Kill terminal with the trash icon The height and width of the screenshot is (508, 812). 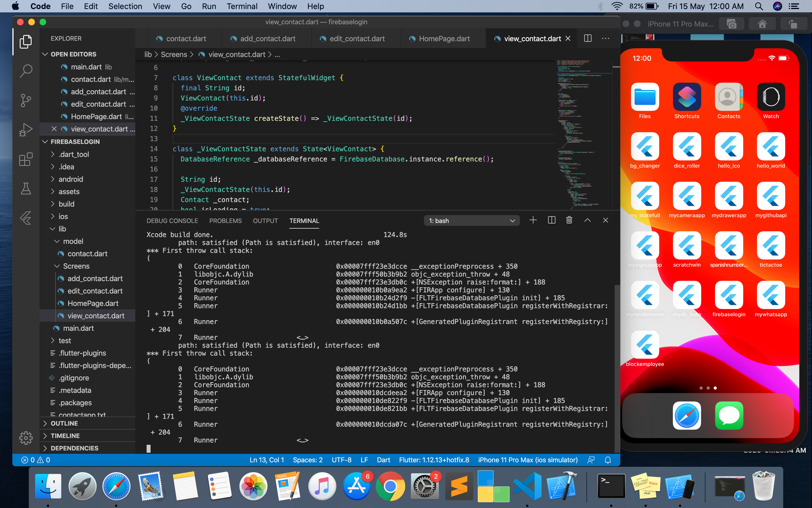tap(570, 220)
